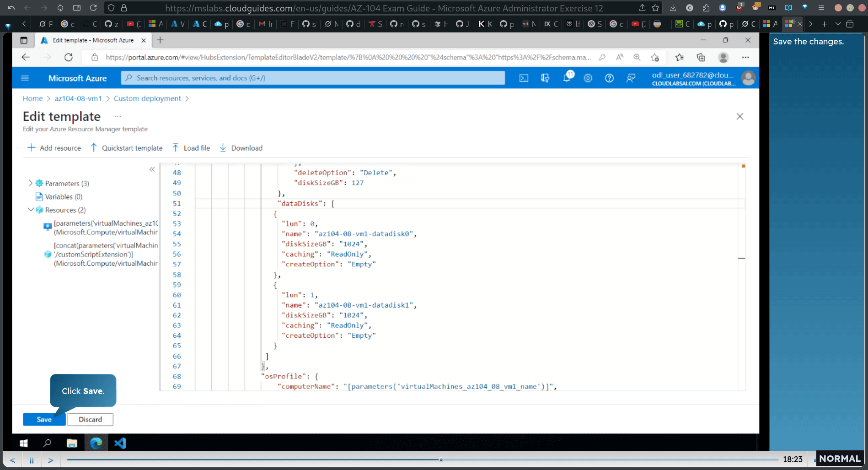The height and width of the screenshot is (470, 868).
Task: Open Edge profile avatar icon
Action: [723, 57]
